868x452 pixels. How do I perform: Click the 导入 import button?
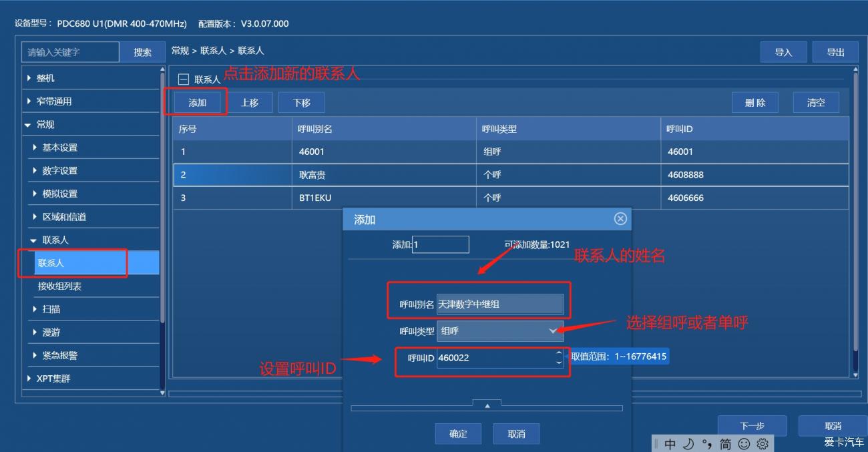point(783,53)
